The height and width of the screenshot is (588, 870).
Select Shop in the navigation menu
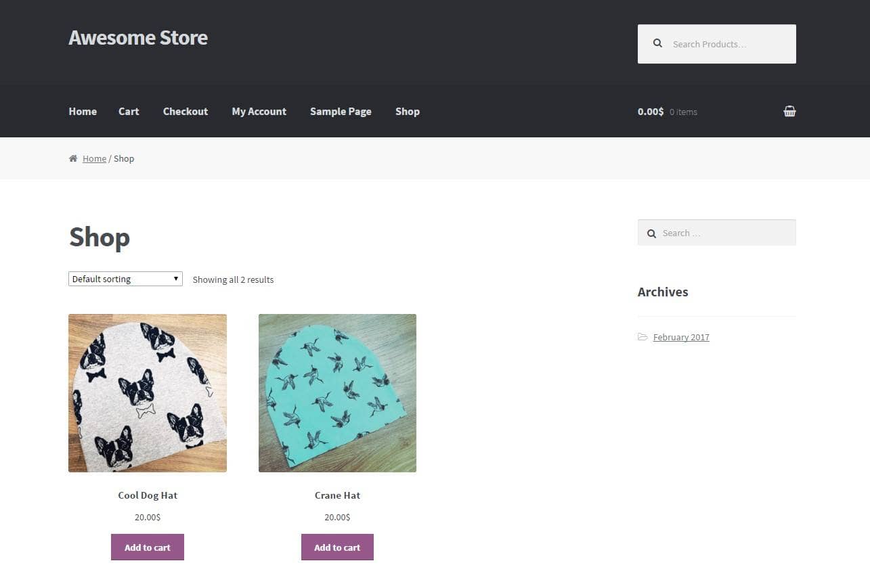(x=408, y=112)
